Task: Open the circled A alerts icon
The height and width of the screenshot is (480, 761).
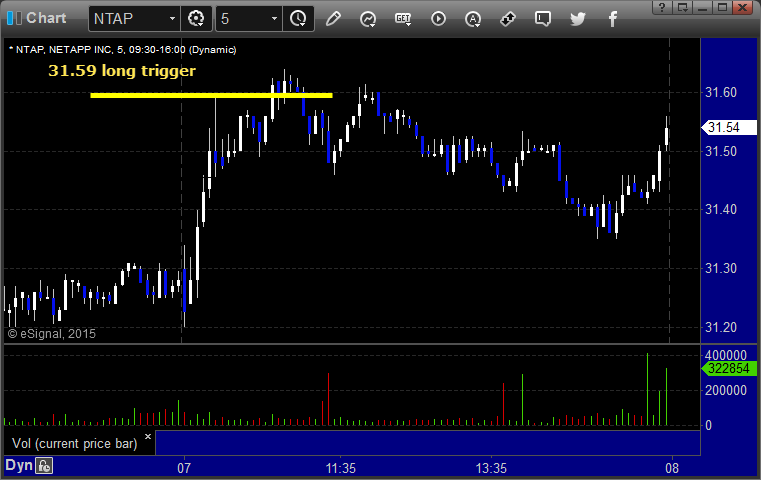Action: point(473,19)
